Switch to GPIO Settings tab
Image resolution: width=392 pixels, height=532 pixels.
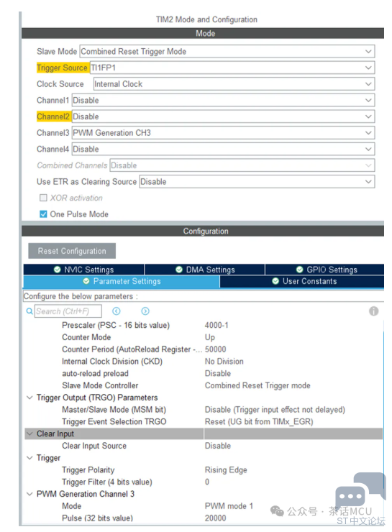(x=325, y=270)
